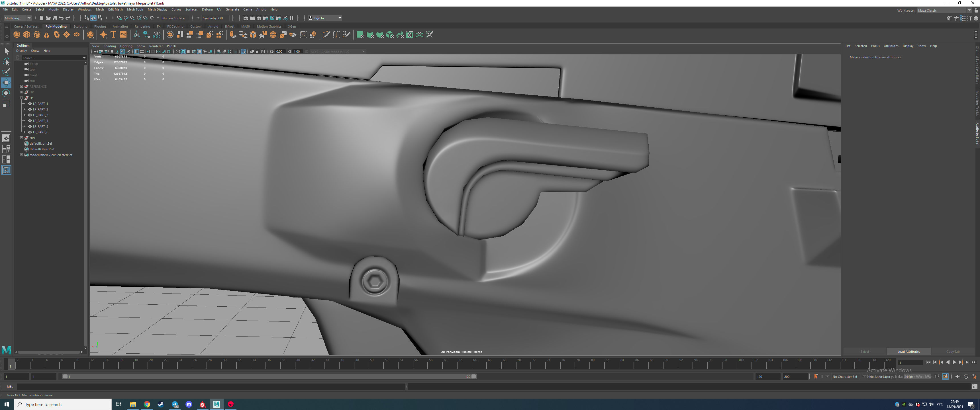Screen dimensions: 980x410
Task: Click the bookmark add icon near range fields
Action: (x=816, y=376)
